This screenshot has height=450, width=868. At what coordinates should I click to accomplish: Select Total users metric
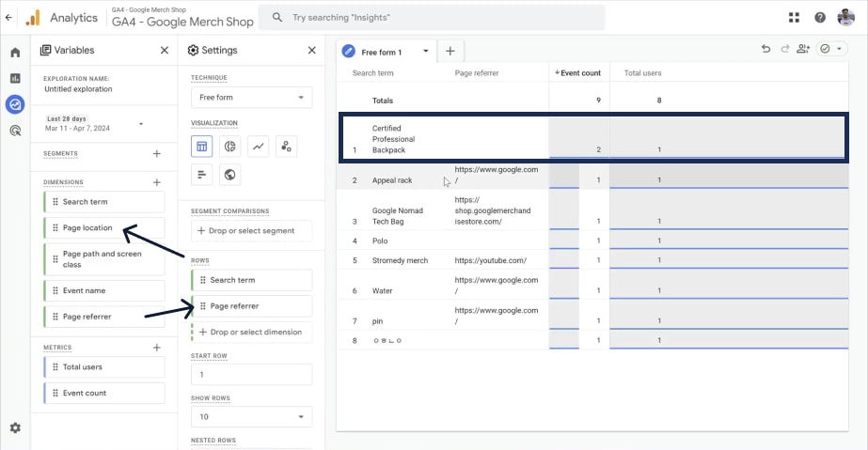[x=104, y=367]
